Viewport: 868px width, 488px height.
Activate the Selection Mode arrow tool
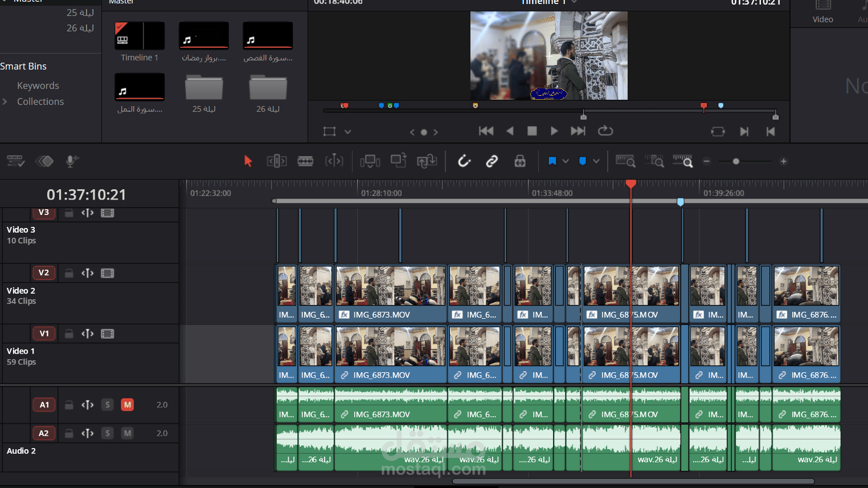[248, 161]
